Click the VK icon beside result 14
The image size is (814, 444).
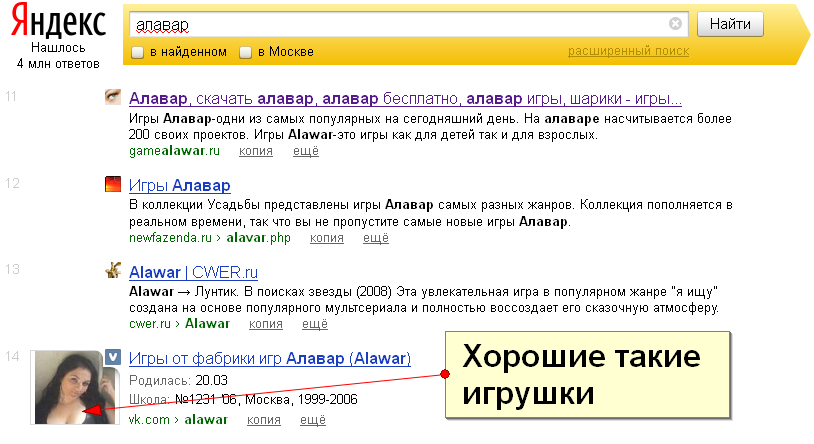114,358
